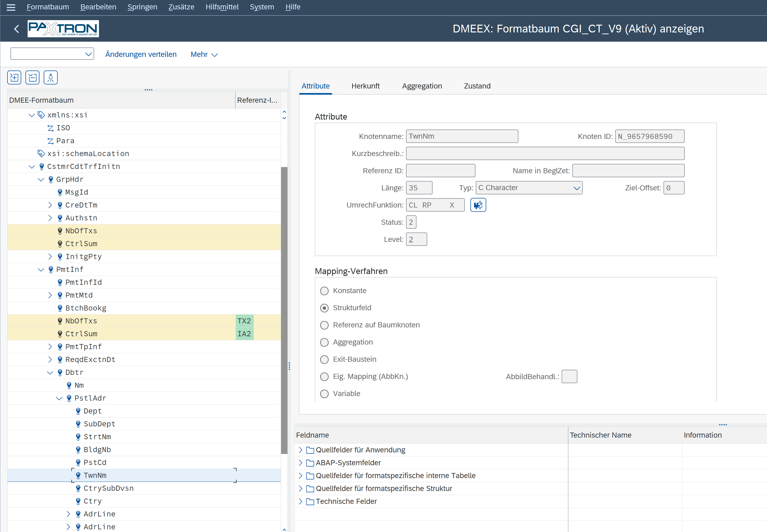The width and height of the screenshot is (767, 532).
Task: Click the back arrow icon
Action: tap(16, 29)
